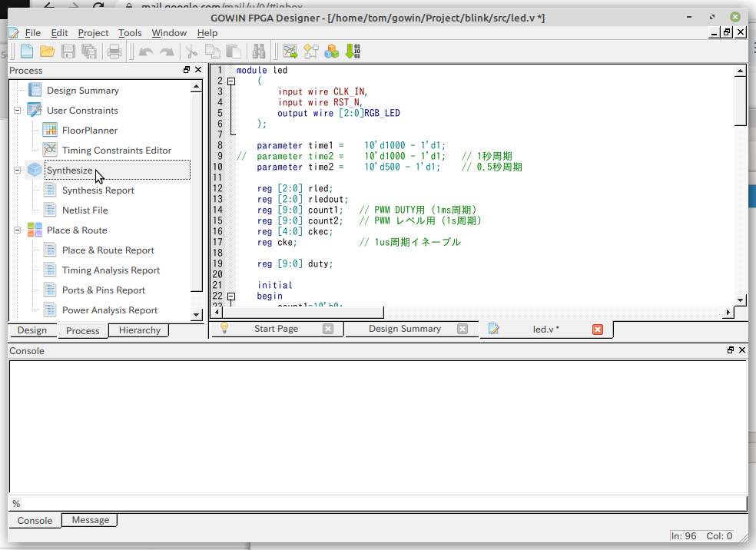Click the lightbulb icon on Start Page tab

coord(224,328)
